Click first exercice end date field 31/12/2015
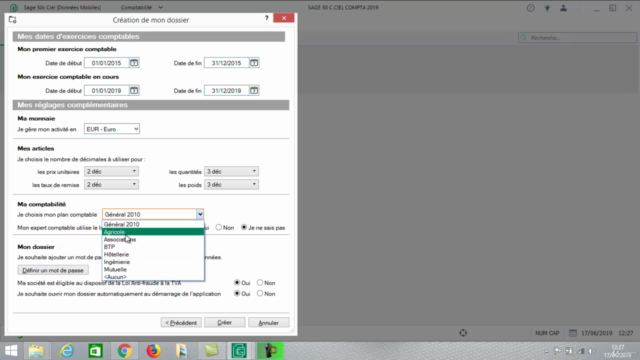 [x=227, y=63]
